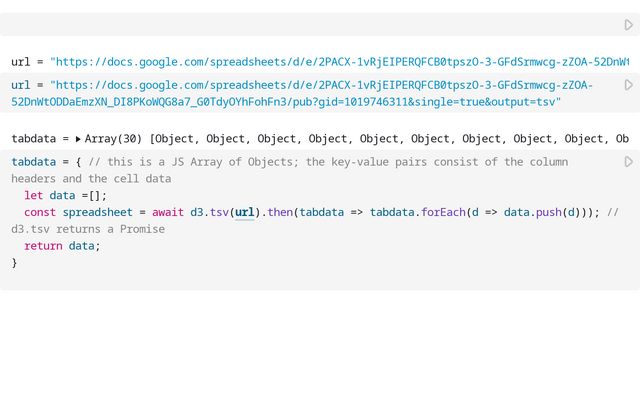Click the await keyword in code
Image resolution: width=640 pixels, height=400 pixels.
click(168, 212)
